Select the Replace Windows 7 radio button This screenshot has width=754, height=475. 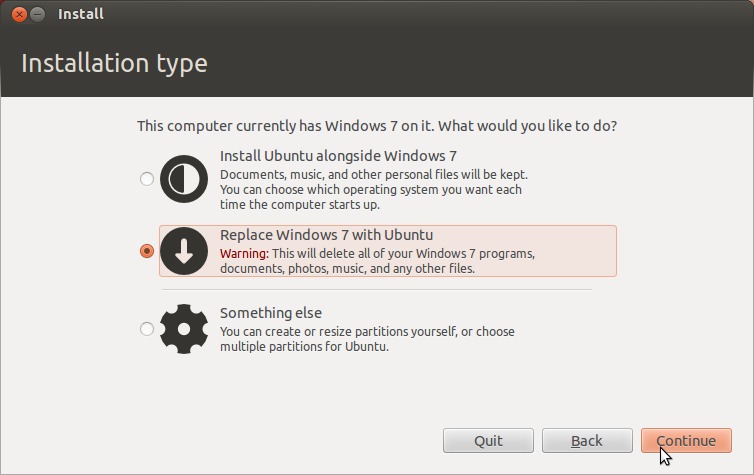pos(147,251)
